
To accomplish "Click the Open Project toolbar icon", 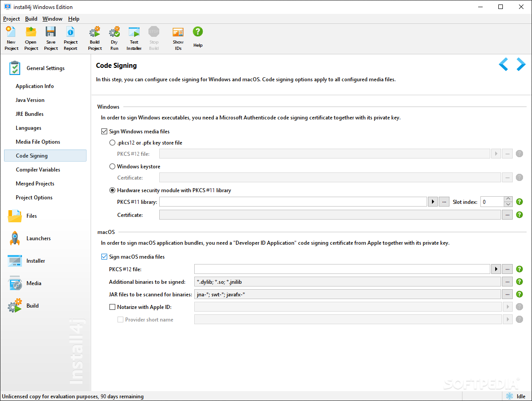I will pyautogui.click(x=31, y=38).
